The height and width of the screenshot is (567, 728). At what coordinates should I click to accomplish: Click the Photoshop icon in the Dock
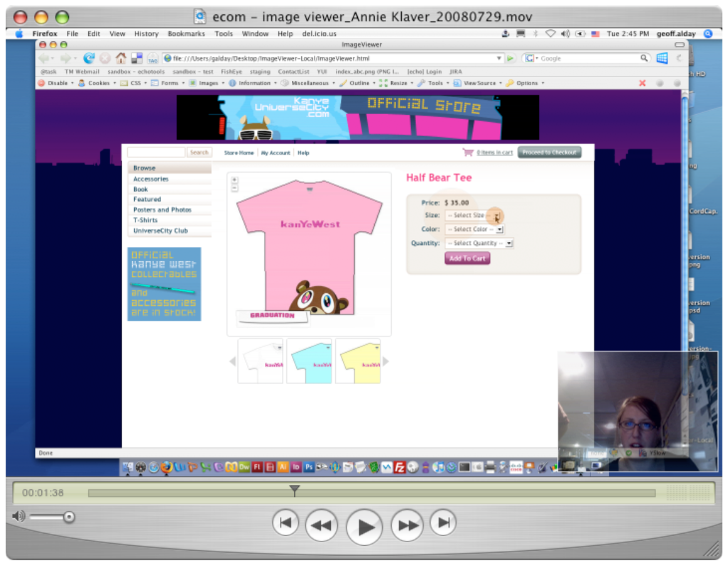point(309,467)
